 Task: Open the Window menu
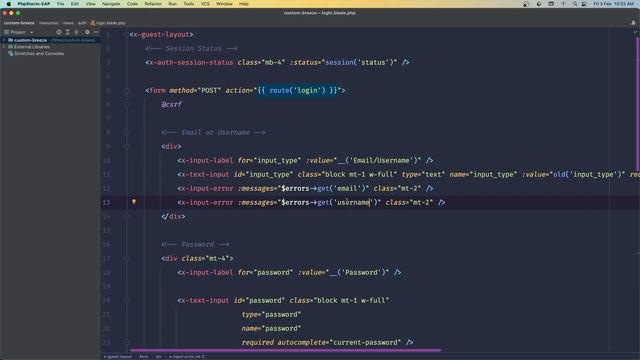point(224,4)
